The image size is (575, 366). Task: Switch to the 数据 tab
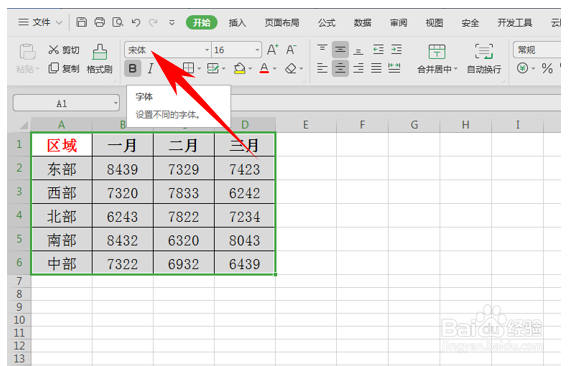(x=362, y=23)
